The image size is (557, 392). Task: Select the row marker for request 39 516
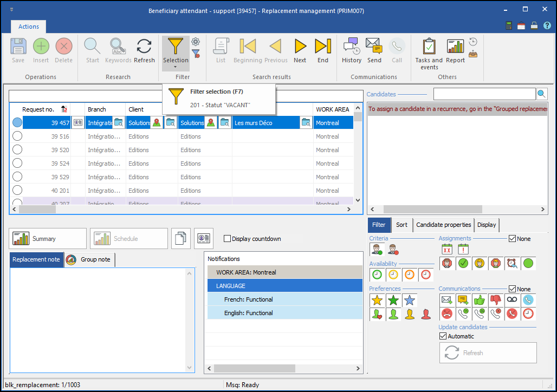click(x=17, y=136)
